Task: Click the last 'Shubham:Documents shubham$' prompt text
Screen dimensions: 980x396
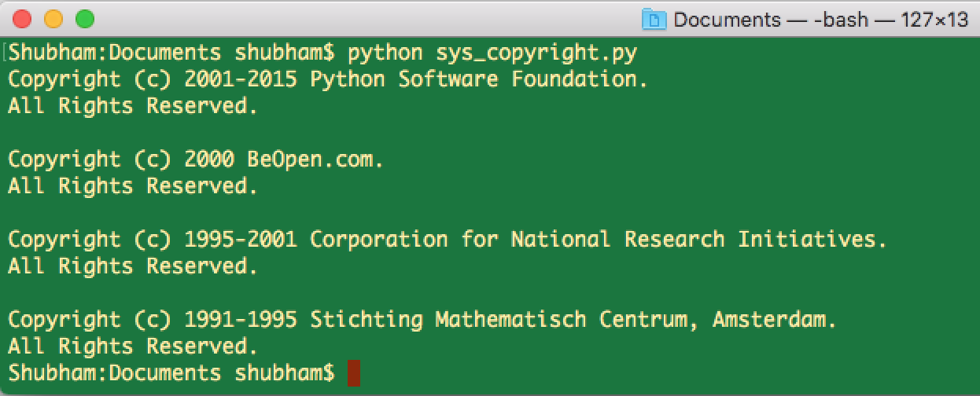Action: (x=171, y=373)
